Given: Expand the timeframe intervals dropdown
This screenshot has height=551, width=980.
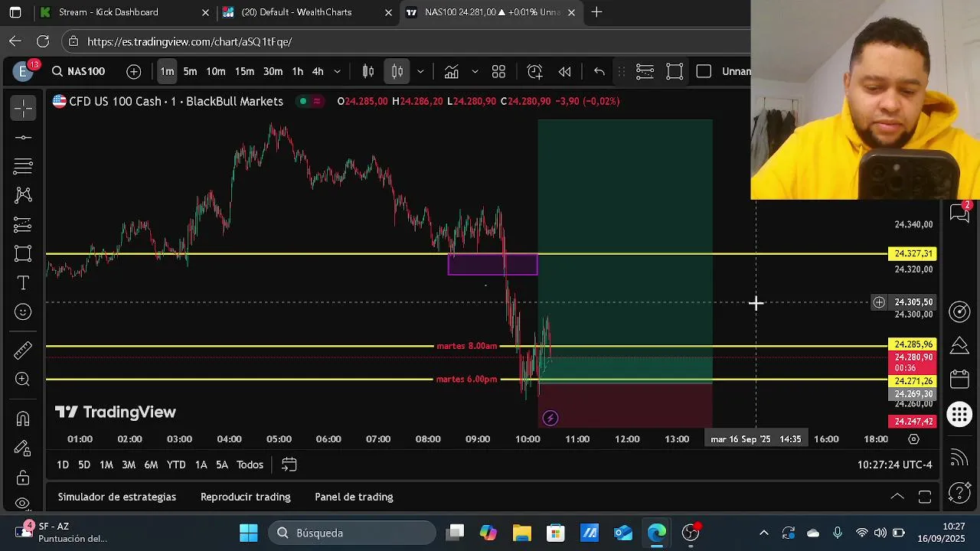Looking at the screenshot, I should (337, 71).
